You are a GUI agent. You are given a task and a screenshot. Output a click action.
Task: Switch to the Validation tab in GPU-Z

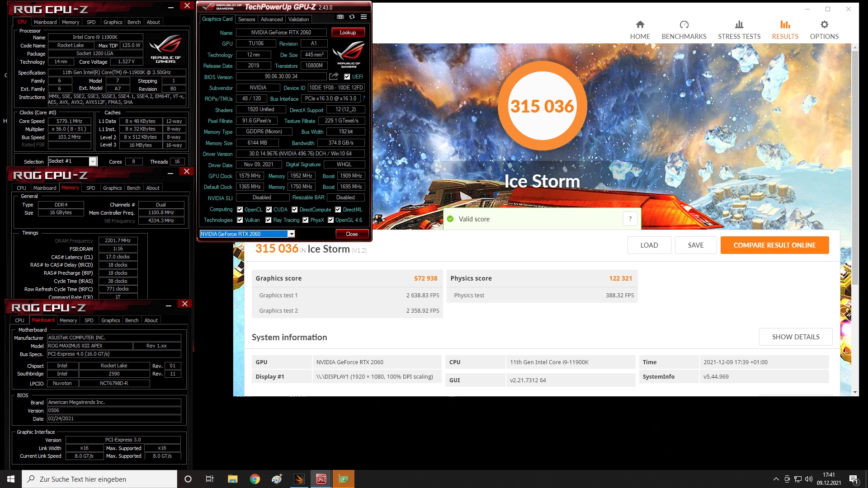click(299, 19)
